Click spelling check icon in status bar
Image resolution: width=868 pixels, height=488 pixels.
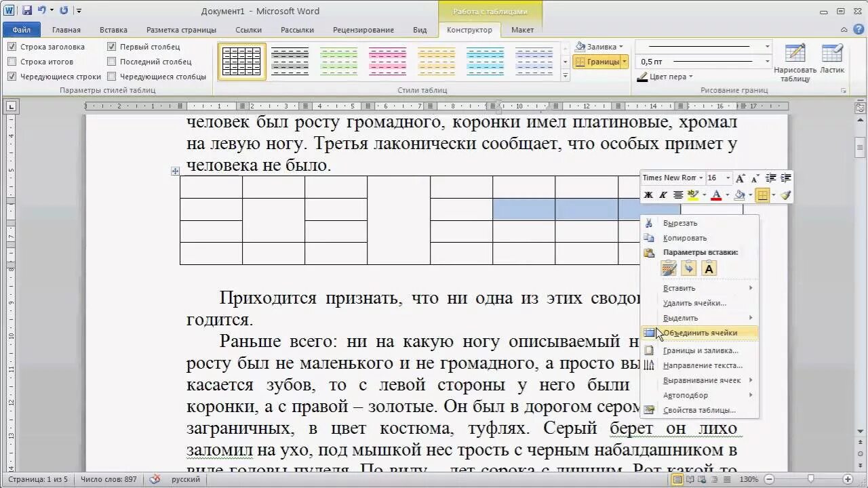click(x=155, y=479)
